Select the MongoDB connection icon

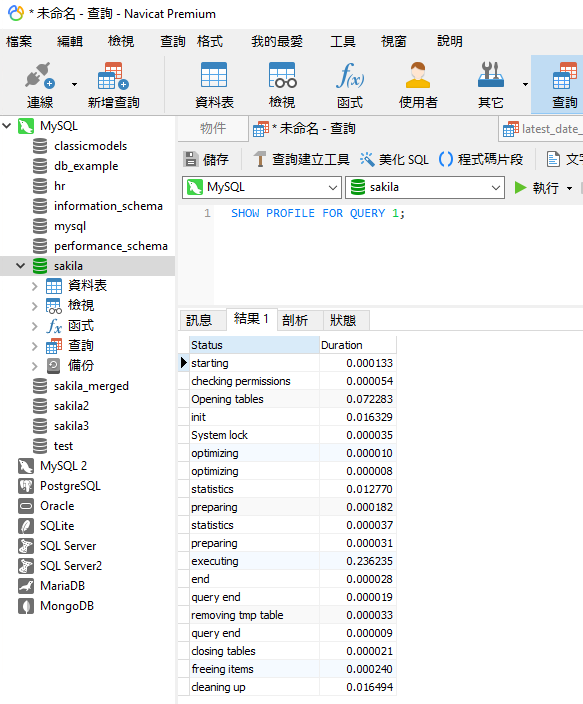(x=26, y=606)
